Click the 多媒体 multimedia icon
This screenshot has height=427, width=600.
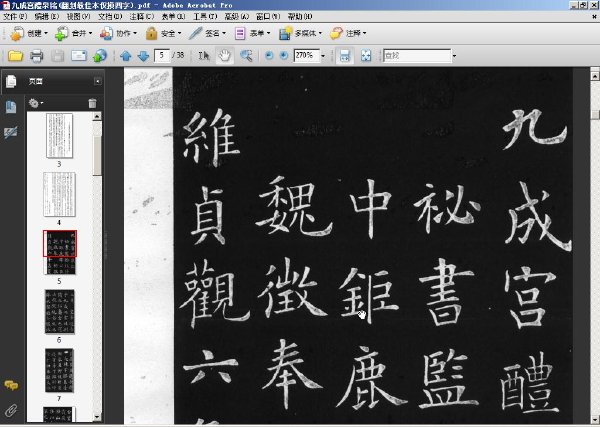[285, 34]
